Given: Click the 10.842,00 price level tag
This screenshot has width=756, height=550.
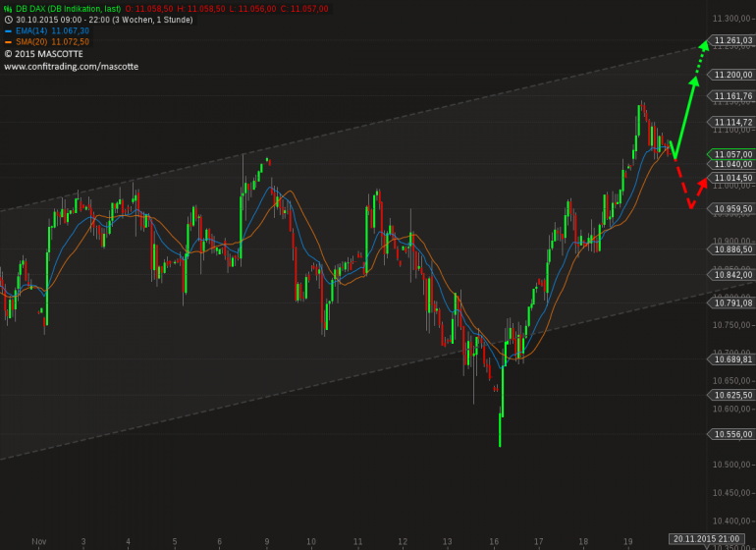Looking at the screenshot, I should (730, 275).
